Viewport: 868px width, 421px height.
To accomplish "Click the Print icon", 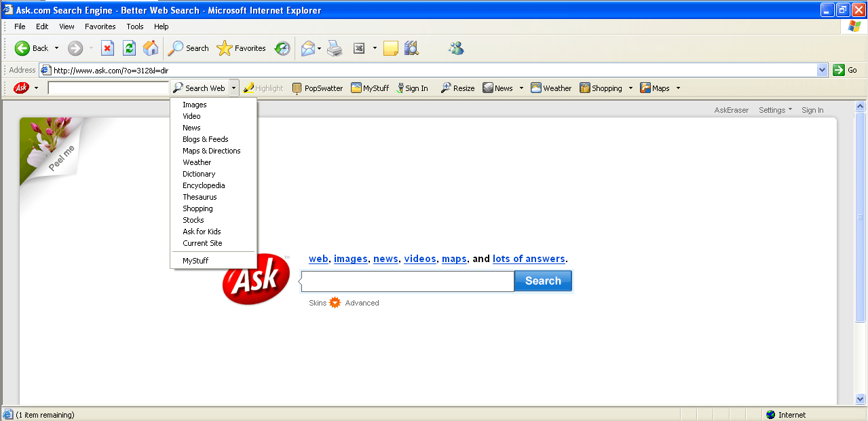I will (335, 48).
